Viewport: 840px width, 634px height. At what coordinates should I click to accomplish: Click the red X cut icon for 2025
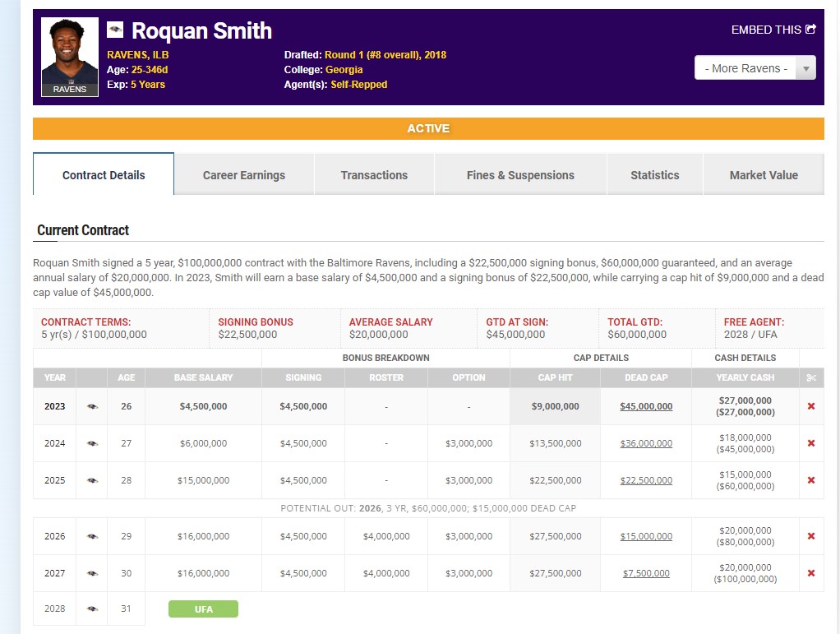tap(811, 480)
